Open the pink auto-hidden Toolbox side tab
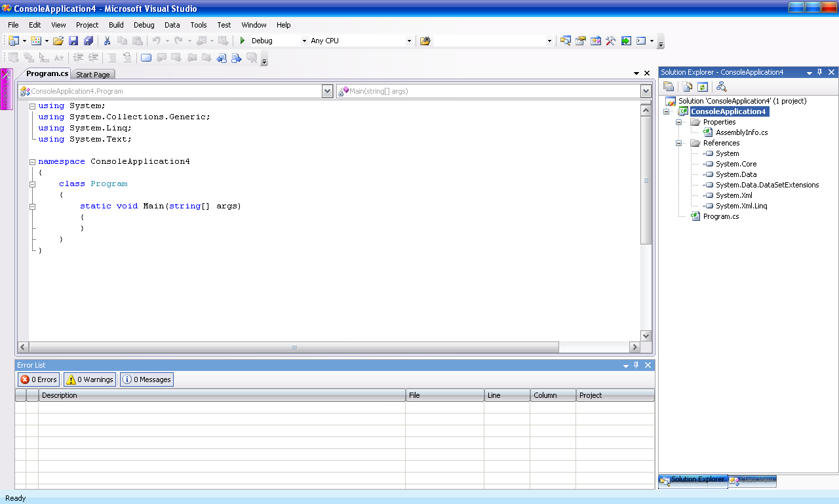The height and width of the screenshot is (504, 839). [6, 89]
